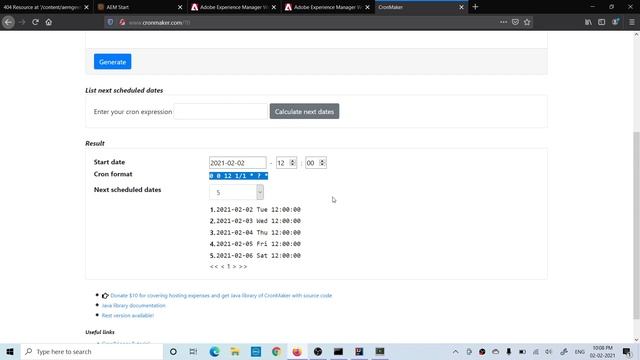Open File Explorer from taskbar

pos(235,351)
